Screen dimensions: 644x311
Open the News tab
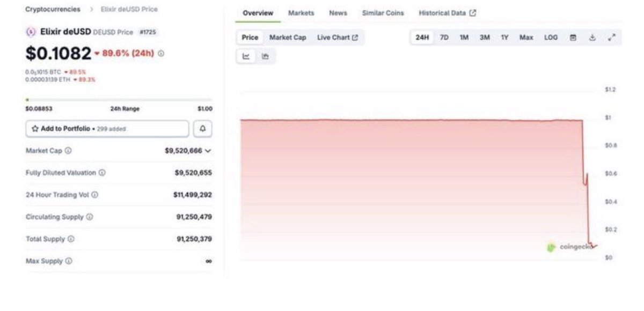338,13
